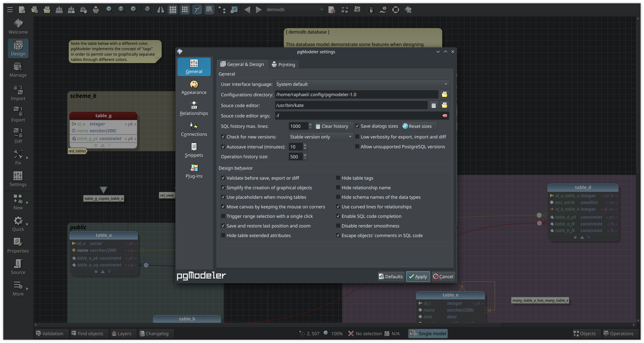This screenshot has height=343, width=644.
Task: Zoom in with the plus magnifier
Action: [134, 10]
